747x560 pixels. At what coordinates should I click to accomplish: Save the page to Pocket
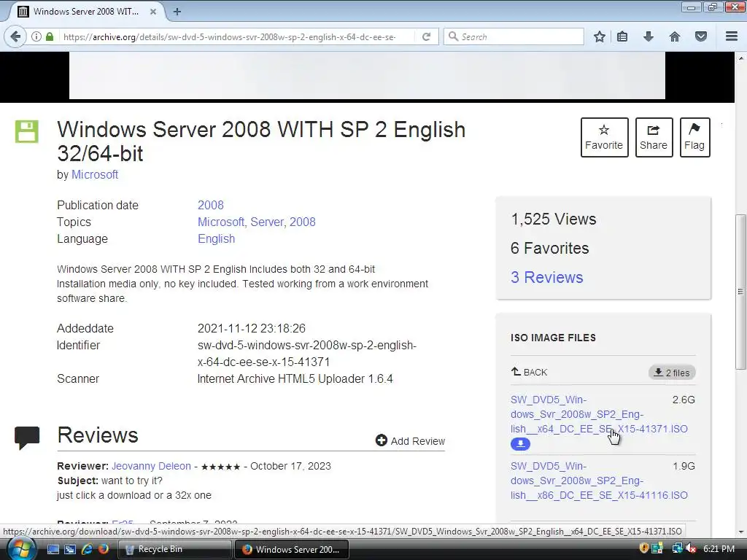pos(701,36)
